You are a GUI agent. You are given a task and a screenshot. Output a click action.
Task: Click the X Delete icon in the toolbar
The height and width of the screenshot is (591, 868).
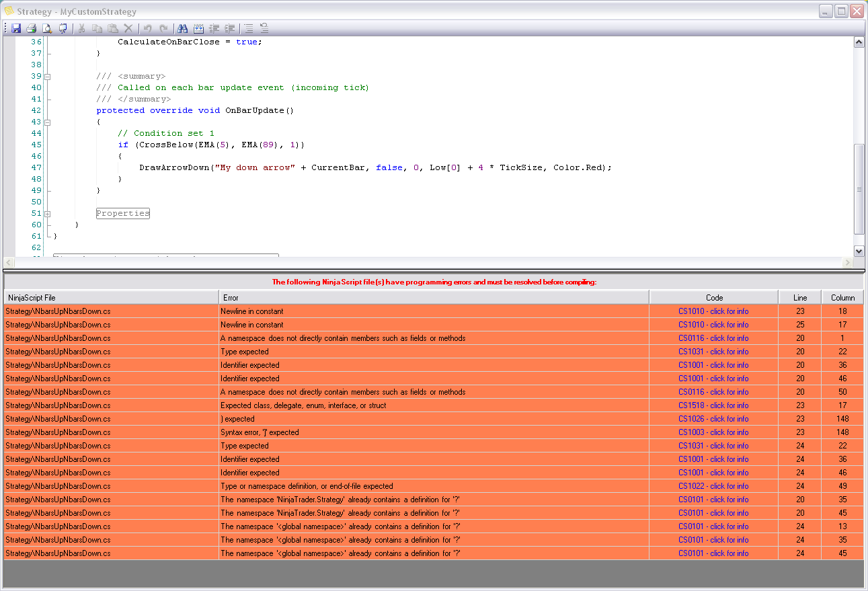[x=128, y=28]
